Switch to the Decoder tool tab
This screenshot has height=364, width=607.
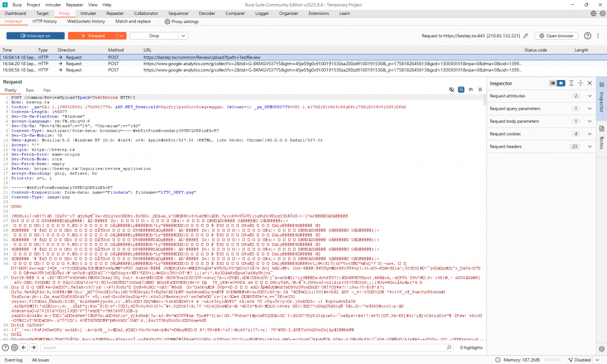click(207, 13)
